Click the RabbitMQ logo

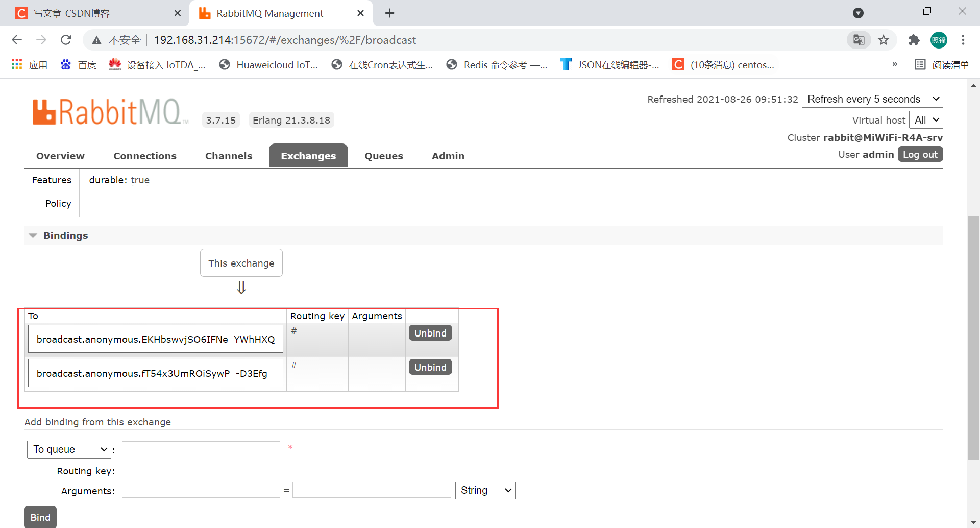click(110, 112)
